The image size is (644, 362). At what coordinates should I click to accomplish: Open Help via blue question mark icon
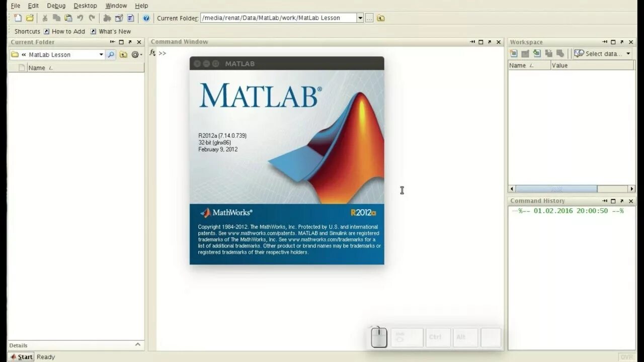coord(146,18)
